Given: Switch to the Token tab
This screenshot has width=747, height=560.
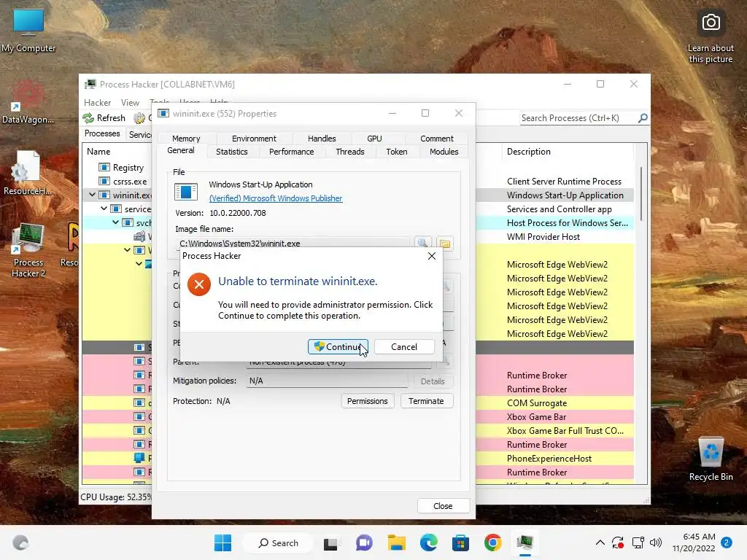Looking at the screenshot, I should coord(396,152).
